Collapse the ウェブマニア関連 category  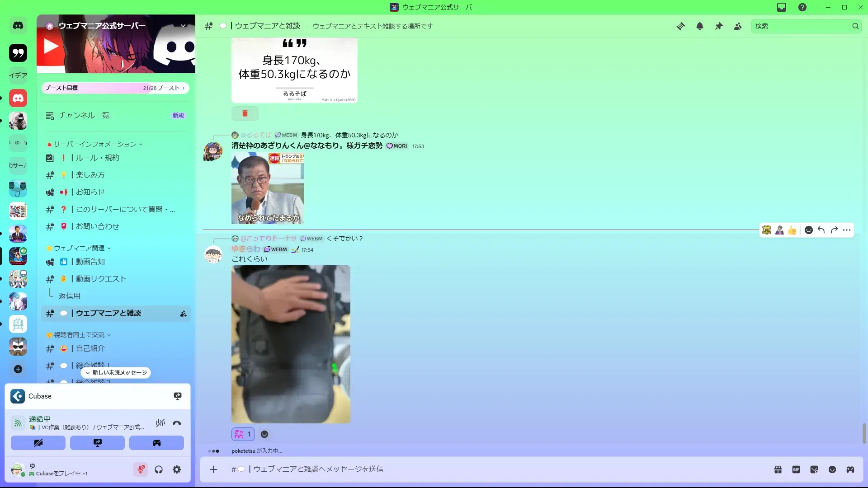(x=79, y=248)
